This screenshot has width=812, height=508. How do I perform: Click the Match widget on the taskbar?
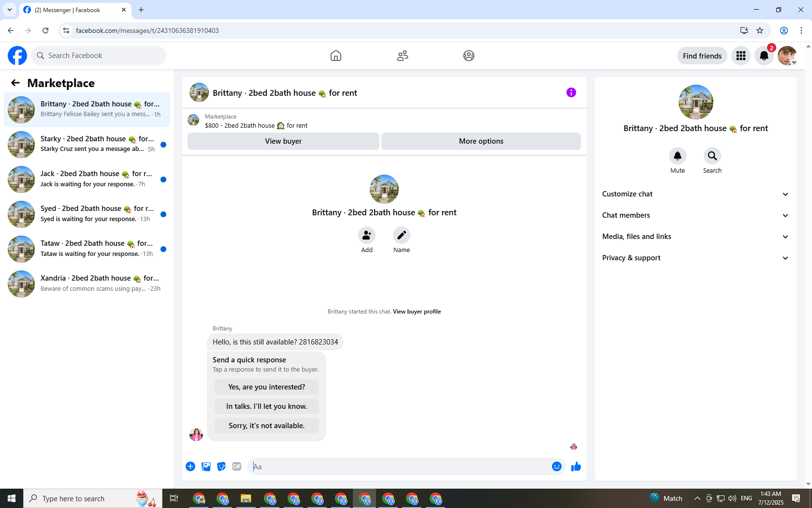click(666, 498)
